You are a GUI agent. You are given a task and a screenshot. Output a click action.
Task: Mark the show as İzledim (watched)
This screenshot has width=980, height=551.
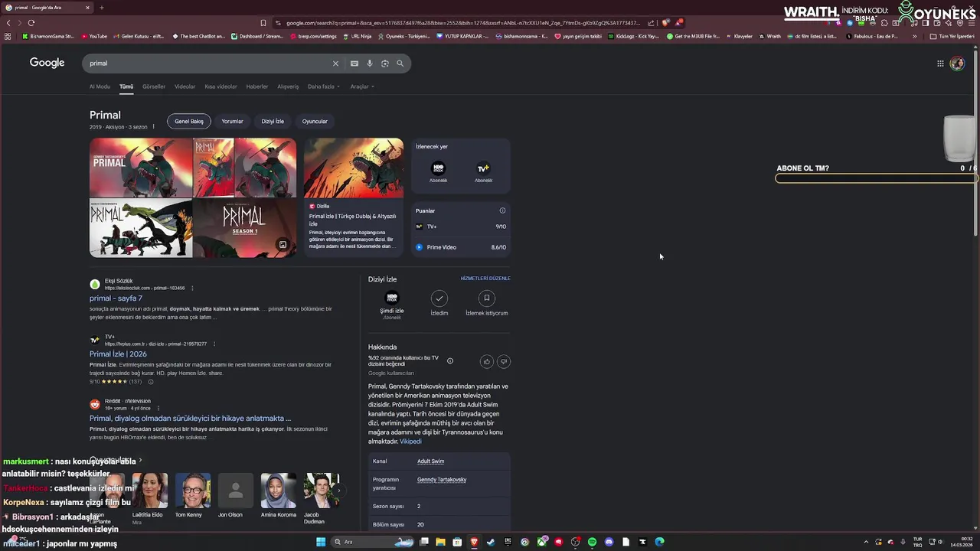click(439, 302)
